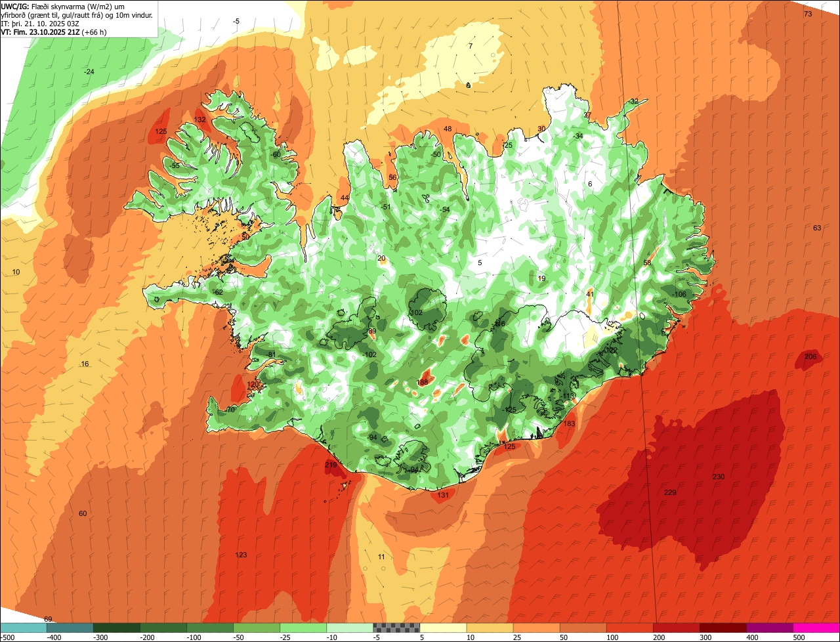
Task: Click the value '73' at the top right corner
Action: coord(808,14)
